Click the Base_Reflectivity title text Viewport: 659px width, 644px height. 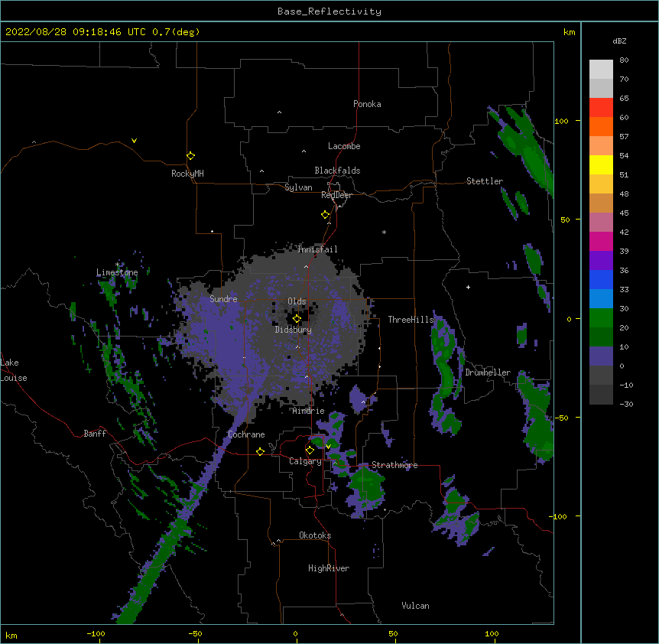(329, 11)
